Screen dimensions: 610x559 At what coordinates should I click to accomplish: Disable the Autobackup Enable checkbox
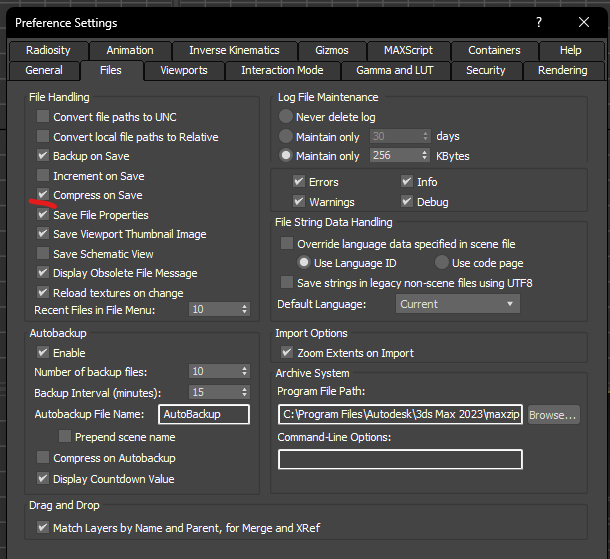[x=43, y=352]
